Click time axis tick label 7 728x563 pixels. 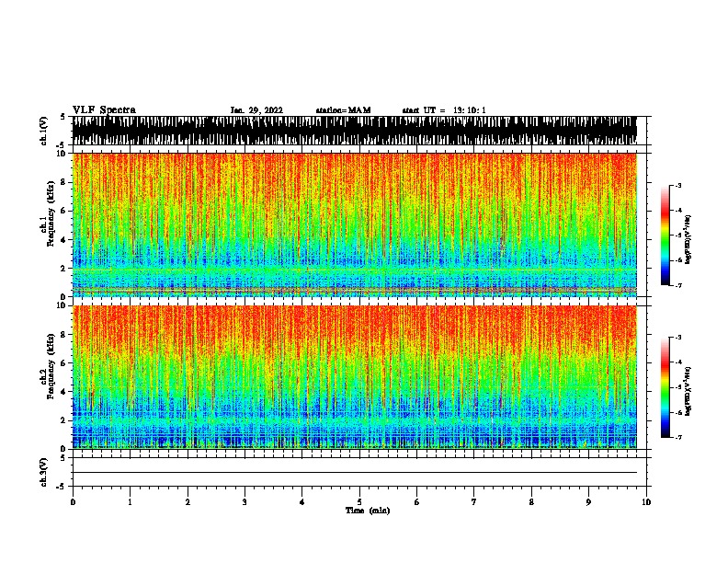point(474,502)
